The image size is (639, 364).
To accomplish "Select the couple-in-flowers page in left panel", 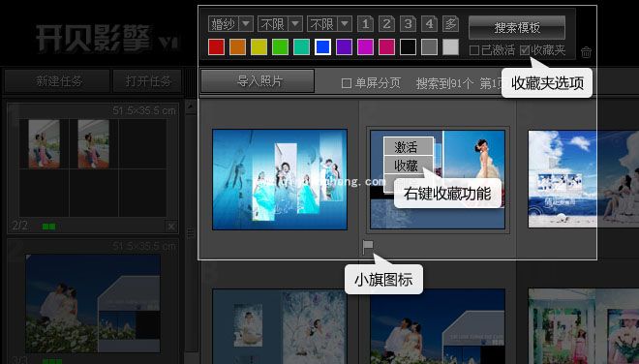I will coord(93,303).
